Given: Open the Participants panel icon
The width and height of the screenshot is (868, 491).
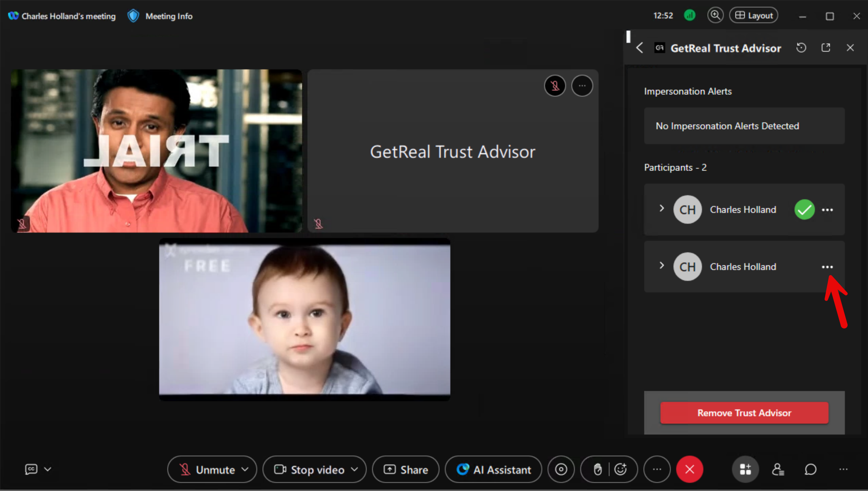Looking at the screenshot, I should coord(778,470).
